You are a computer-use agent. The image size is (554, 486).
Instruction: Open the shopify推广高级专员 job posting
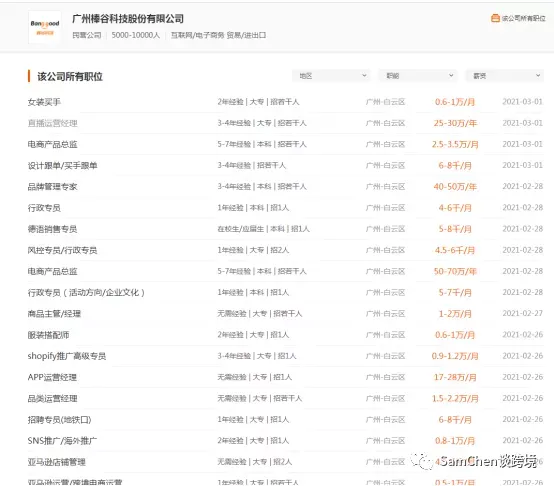(67, 356)
